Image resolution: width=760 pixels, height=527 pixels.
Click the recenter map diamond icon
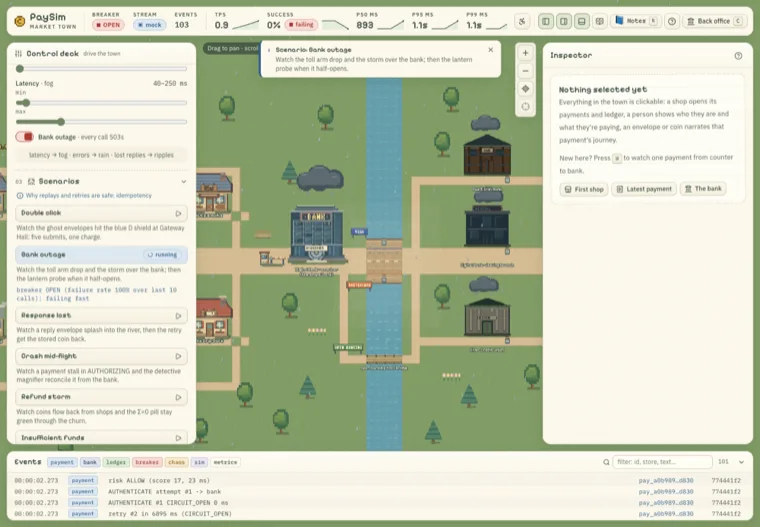(525, 89)
